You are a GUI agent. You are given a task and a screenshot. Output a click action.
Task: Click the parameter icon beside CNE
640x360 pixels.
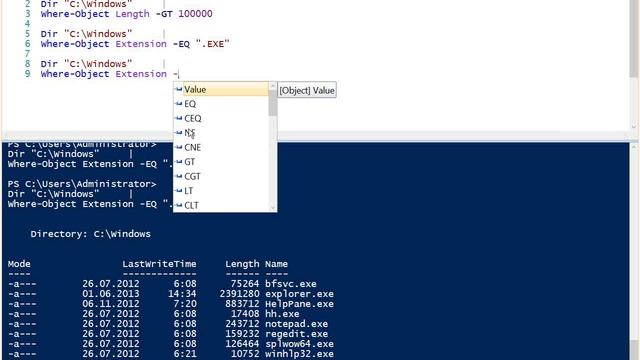(x=178, y=147)
